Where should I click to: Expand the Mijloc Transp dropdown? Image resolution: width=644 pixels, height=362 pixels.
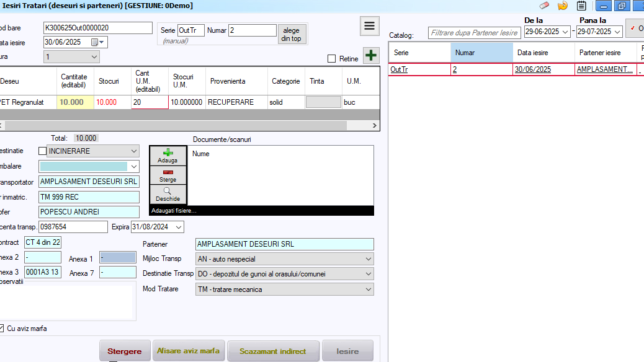[368, 259]
